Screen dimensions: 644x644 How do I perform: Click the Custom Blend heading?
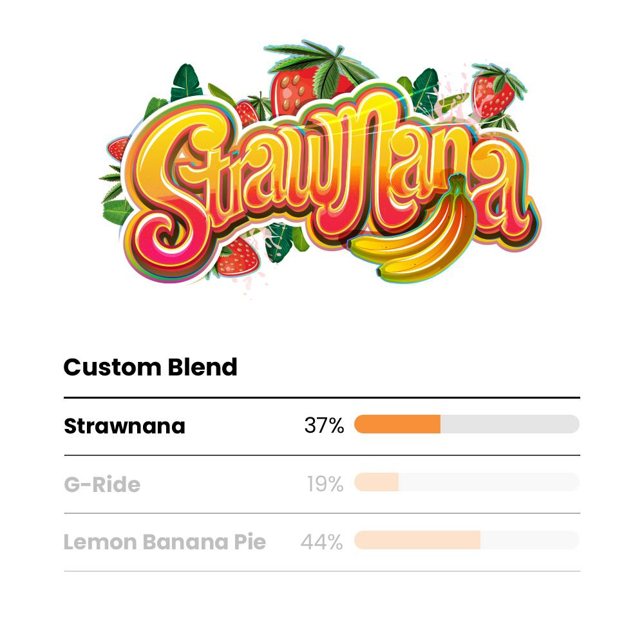coord(150,368)
